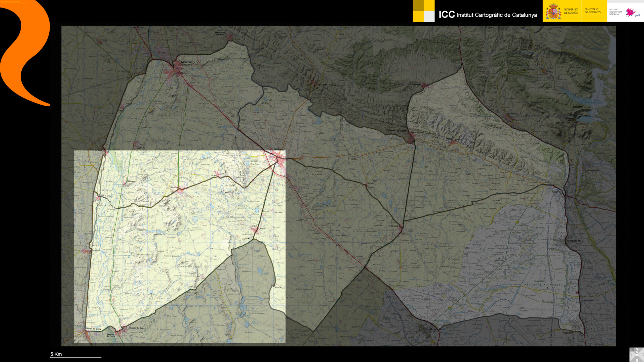Click Binaced in the highlighted map area
Image resolution: width=644 pixels, height=362 pixels.
point(174,188)
